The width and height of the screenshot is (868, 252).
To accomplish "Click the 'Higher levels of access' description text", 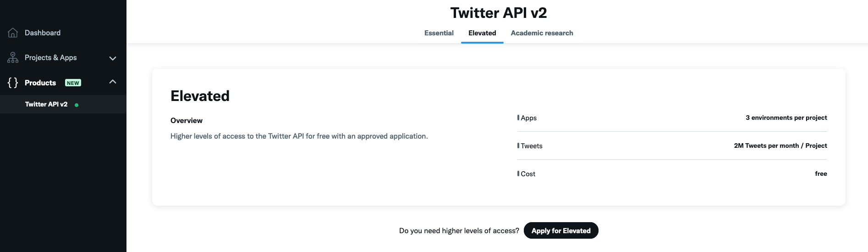I will [299, 136].
